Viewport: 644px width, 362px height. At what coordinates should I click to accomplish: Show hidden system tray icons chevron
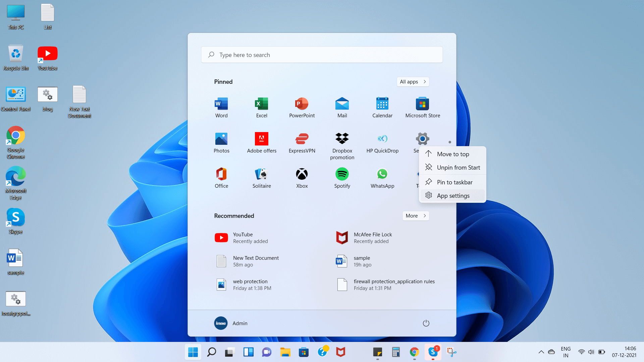541,352
